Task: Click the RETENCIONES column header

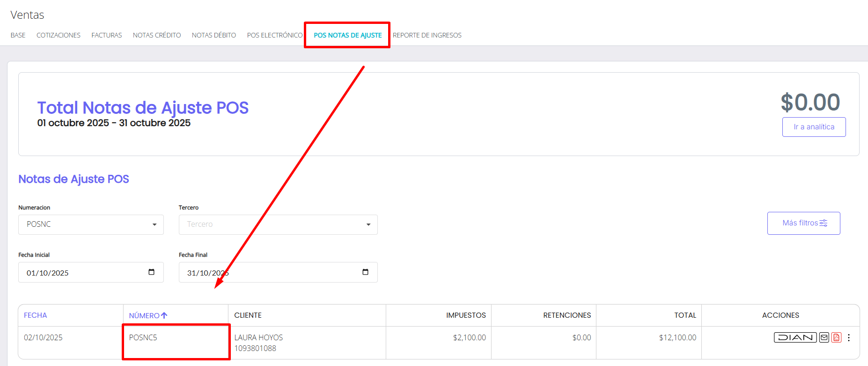Action: (567, 315)
